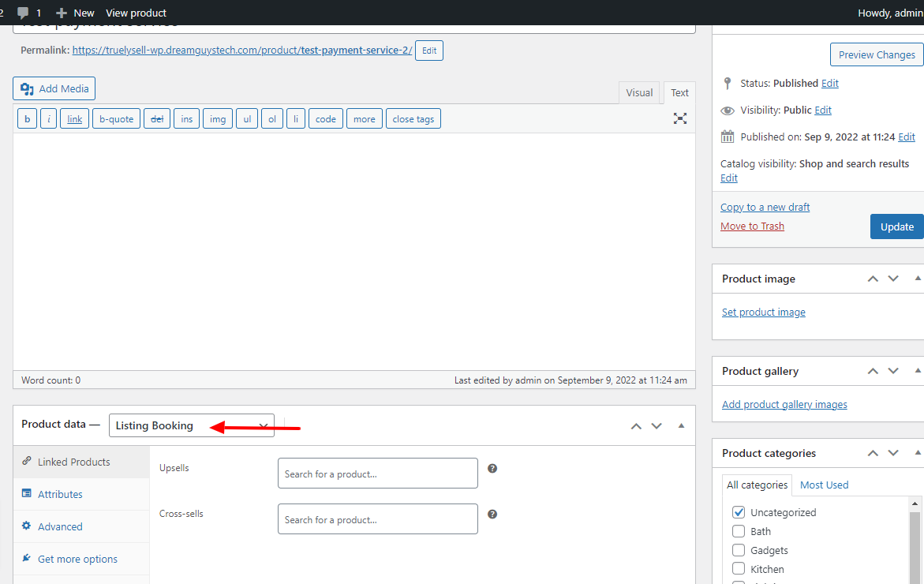924x584 pixels.
Task: Click the Upsells product search field
Action: point(377,474)
